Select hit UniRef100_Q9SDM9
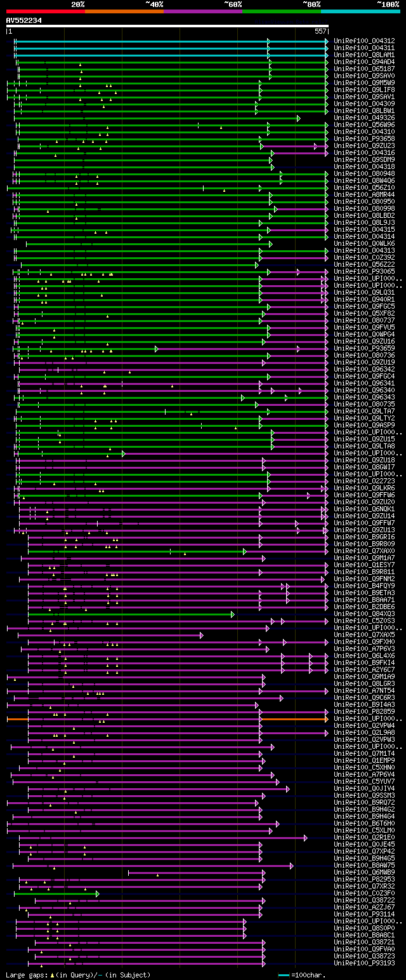The image size is (406, 980). click(364, 160)
